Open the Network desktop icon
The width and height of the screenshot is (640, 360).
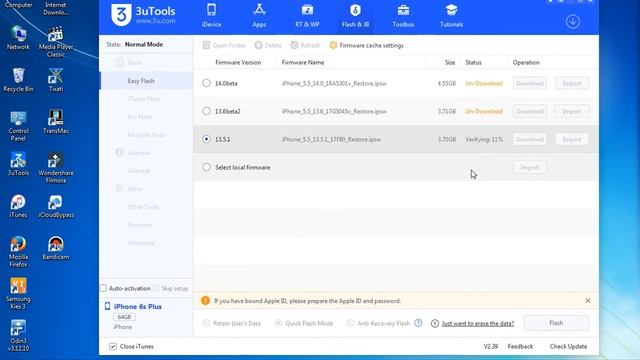18,38
